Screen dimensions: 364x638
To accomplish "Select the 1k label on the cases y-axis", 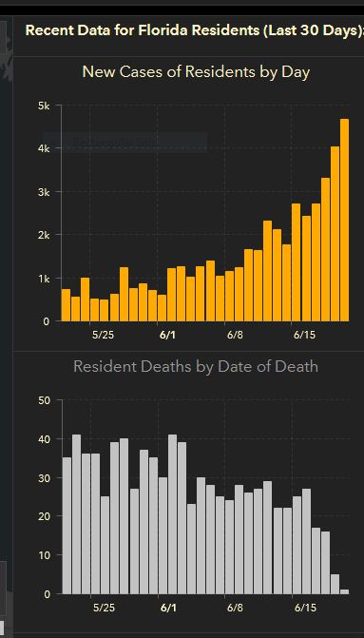I will [43, 279].
